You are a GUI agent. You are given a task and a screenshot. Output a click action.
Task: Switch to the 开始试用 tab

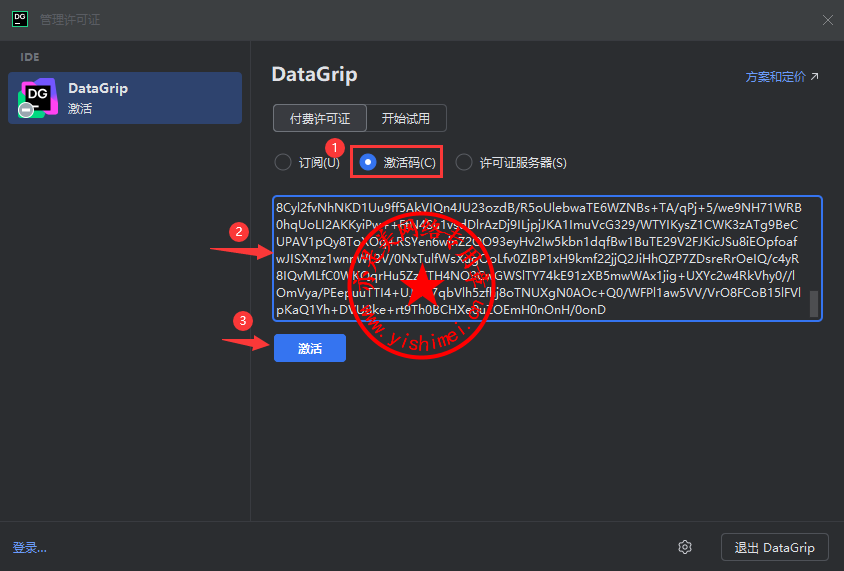point(406,118)
